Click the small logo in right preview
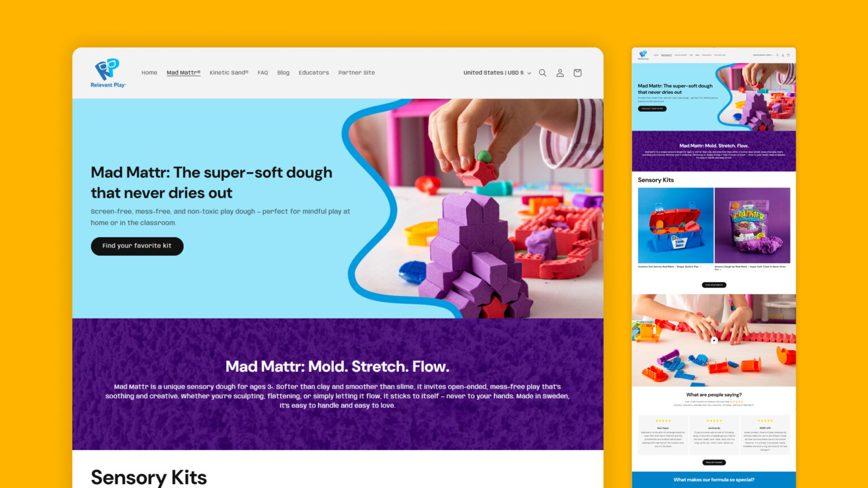868x488 pixels. pyautogui.click(x=643, y=55)
